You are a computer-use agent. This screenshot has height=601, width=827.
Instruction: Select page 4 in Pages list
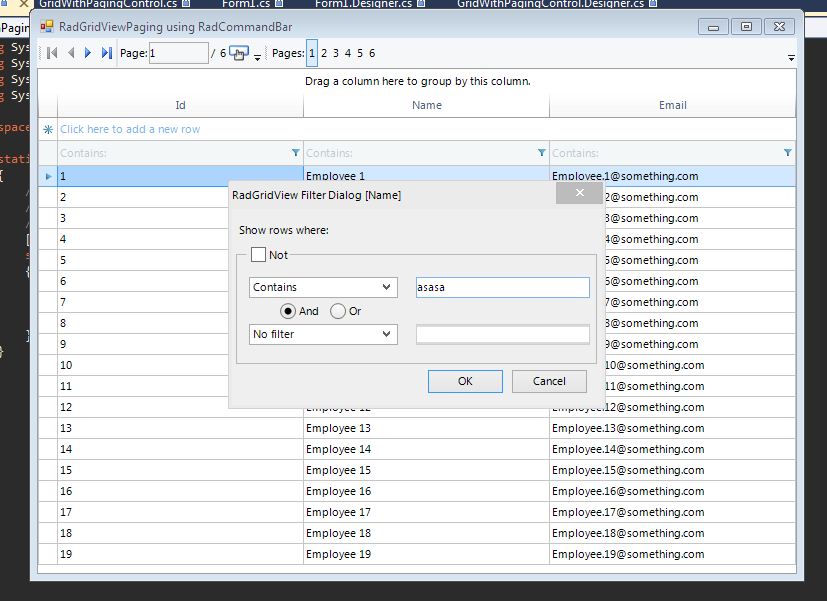pyautogui.click(x=348, y=53)
